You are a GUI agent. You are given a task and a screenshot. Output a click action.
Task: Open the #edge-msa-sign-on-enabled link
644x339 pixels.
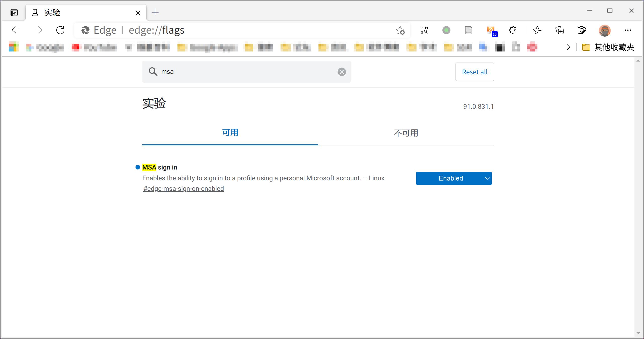pyautogui.click(x=183, y=189)
